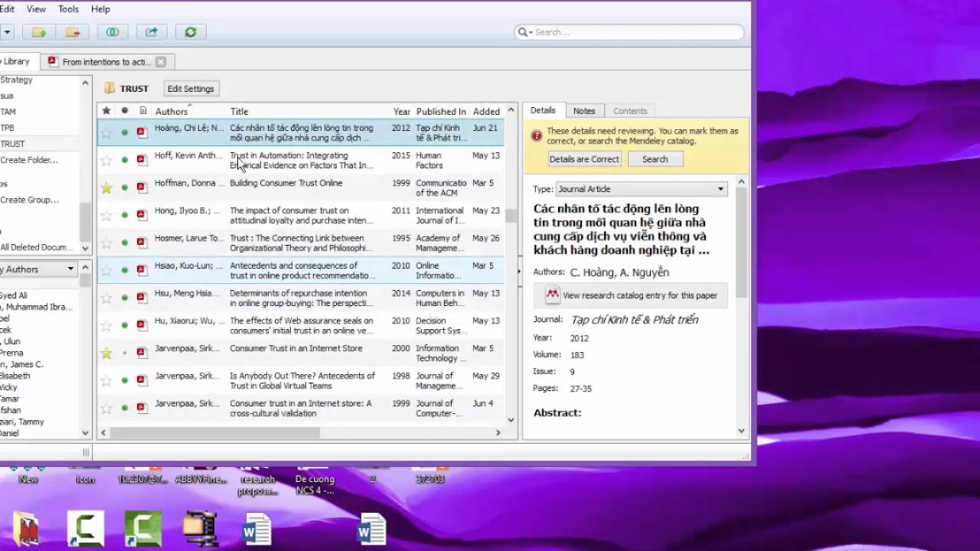980x551 pixels.
Task: Click the Search button in the review notice
Action: point(655,159)
